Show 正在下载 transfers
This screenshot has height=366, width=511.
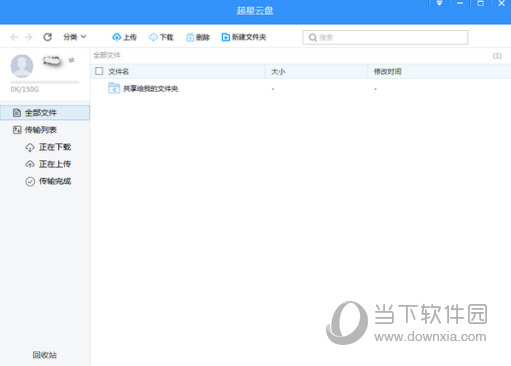tap(48, 147)
